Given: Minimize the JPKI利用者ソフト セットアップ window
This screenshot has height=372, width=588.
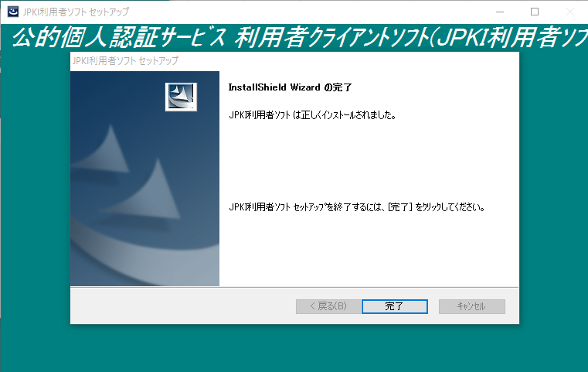Looking at the screenshot, I should tap(499, 12).
